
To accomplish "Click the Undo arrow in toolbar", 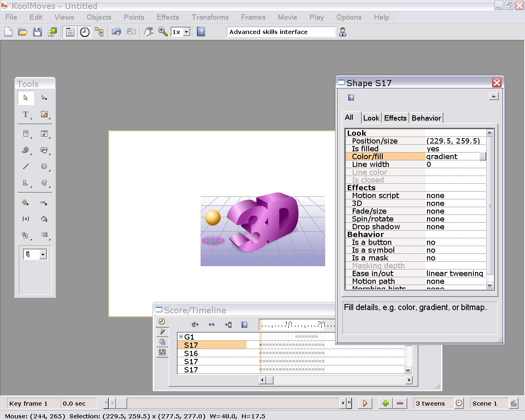I will [x=116, y=32].
